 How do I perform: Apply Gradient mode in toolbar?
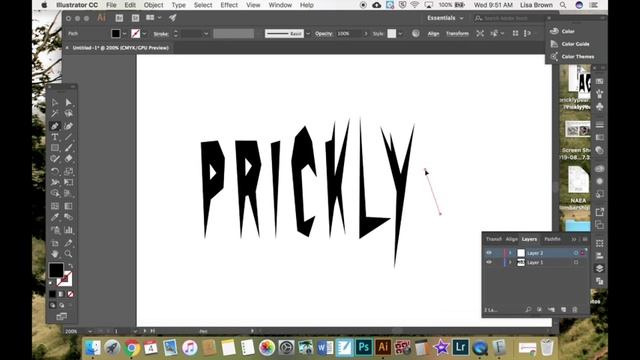click(x=61, y=294)
